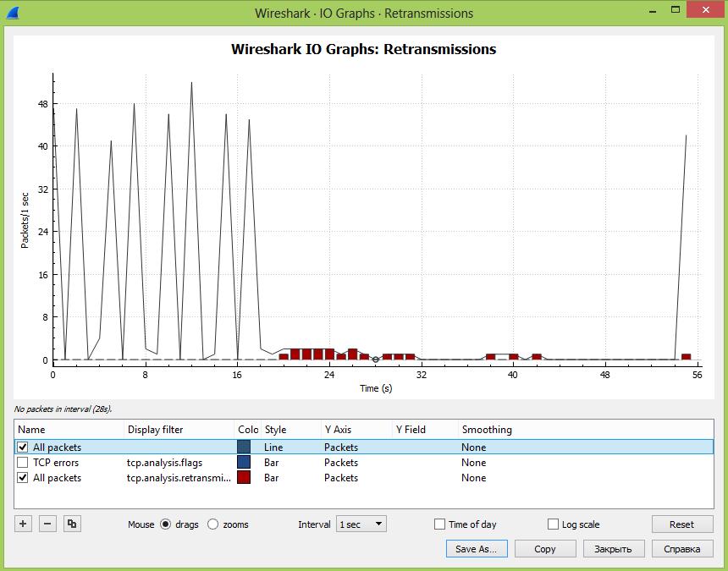The image size is (728, 571).
Task: Select the mouse drags radio option
Action: 166,524
